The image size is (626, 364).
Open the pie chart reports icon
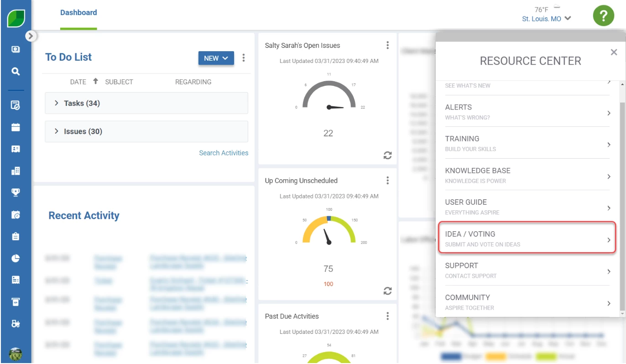click(16, 258)
